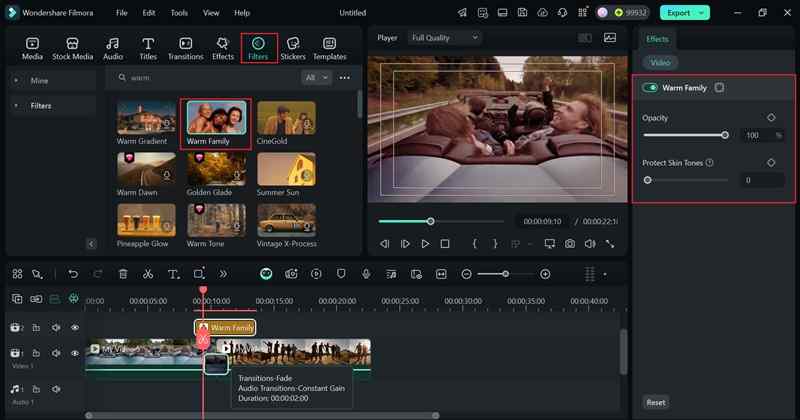
Task: Step back one frame
Action: [x=385, y=244]
